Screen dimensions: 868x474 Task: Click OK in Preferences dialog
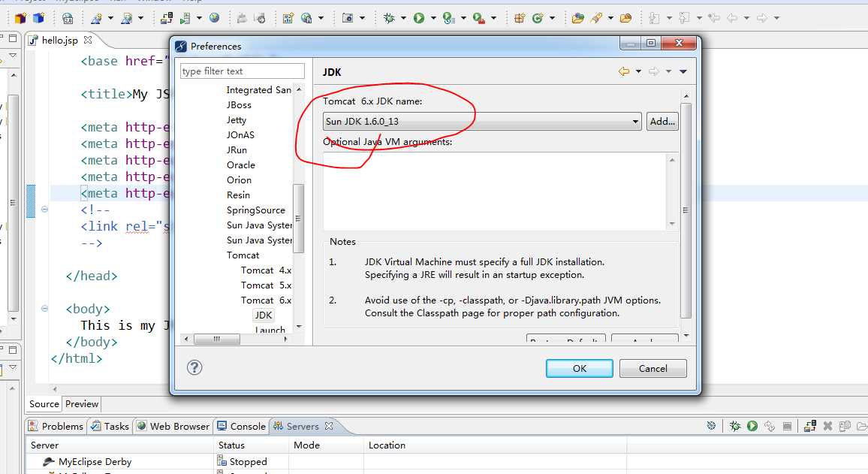(x=579, y=368)
